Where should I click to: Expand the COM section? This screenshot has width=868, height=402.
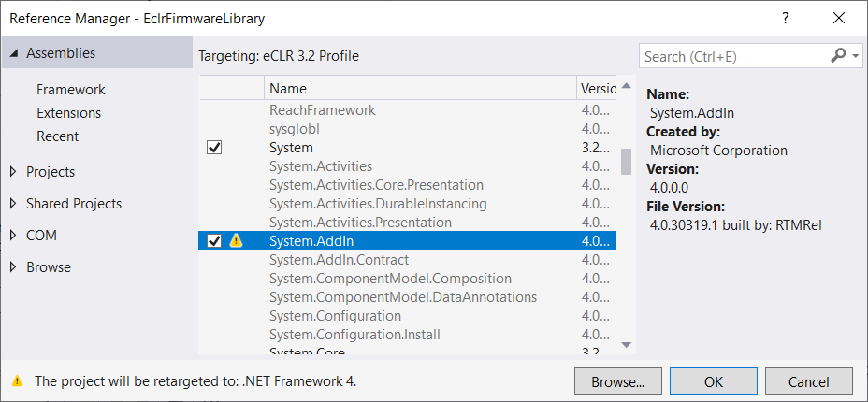13,236
